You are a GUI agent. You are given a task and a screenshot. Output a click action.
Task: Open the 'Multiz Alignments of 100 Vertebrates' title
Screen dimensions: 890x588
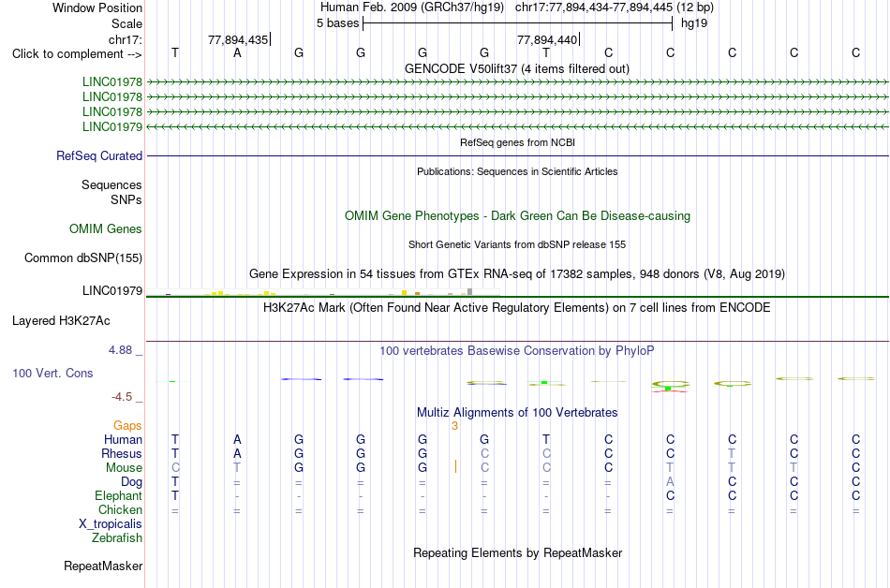(517, 413)
